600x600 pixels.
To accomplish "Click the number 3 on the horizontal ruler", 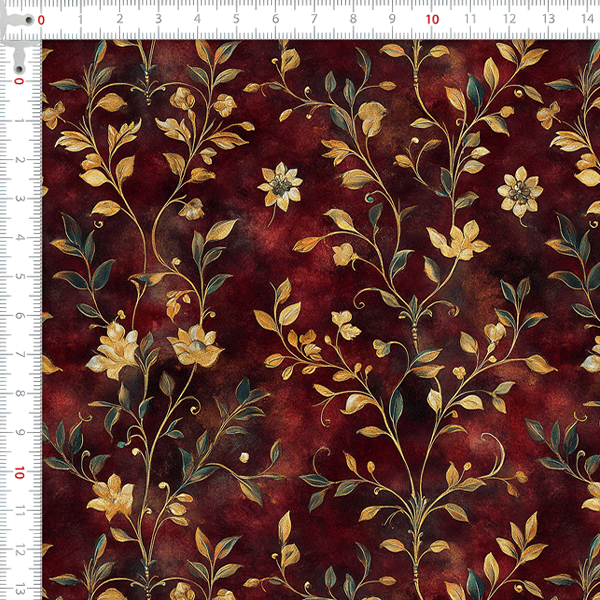I will pyautogui.click(x=158, y=19).
